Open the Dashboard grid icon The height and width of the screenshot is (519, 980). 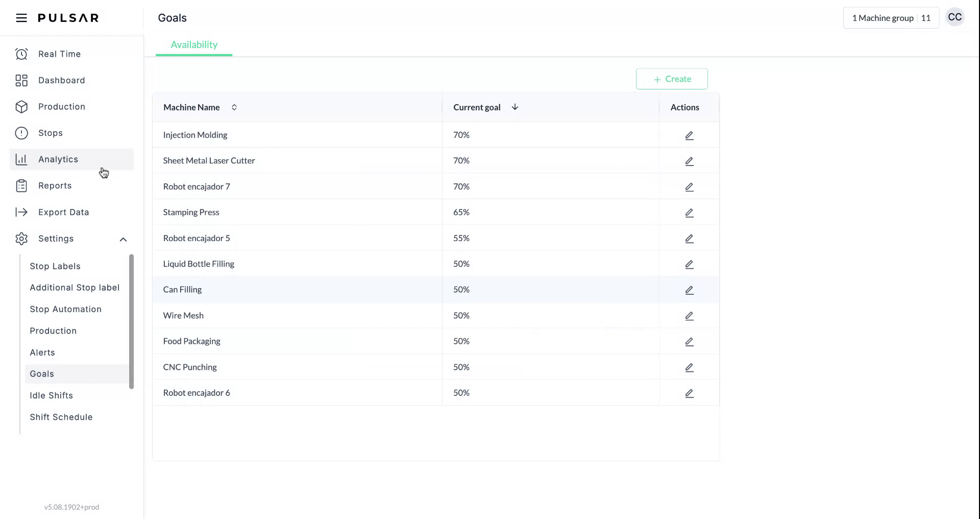click(21, 80)
